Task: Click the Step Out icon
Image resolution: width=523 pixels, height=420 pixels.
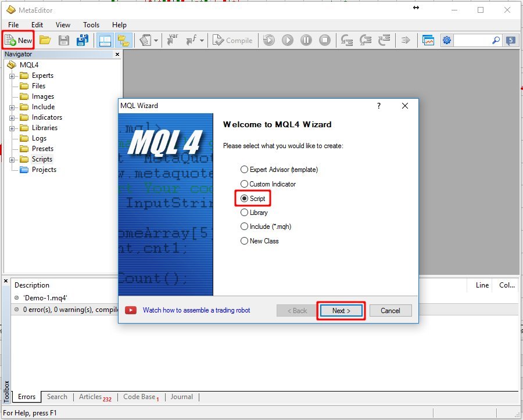Action: [x=384, y=40]
